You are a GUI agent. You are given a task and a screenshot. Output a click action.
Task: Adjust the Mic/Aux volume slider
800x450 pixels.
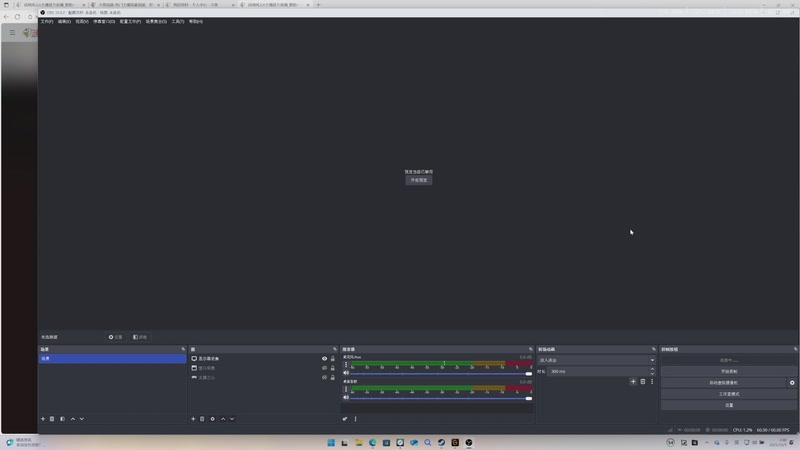point(441,373)
